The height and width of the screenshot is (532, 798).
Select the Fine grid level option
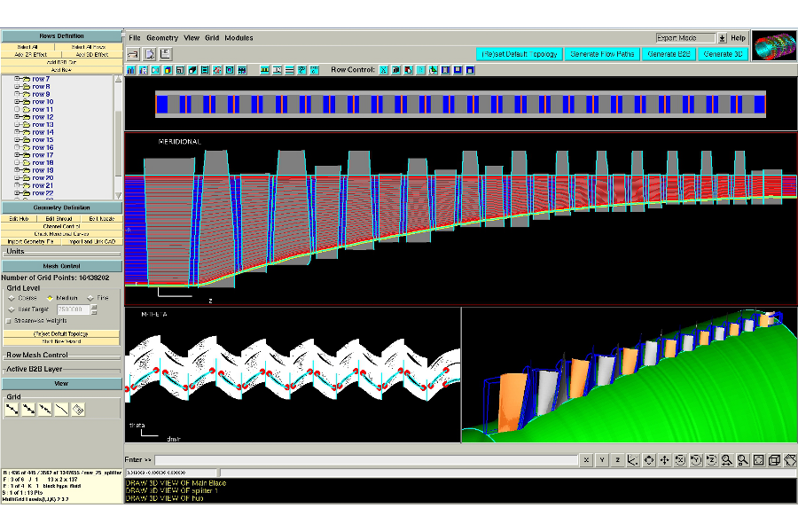[90, 298]
